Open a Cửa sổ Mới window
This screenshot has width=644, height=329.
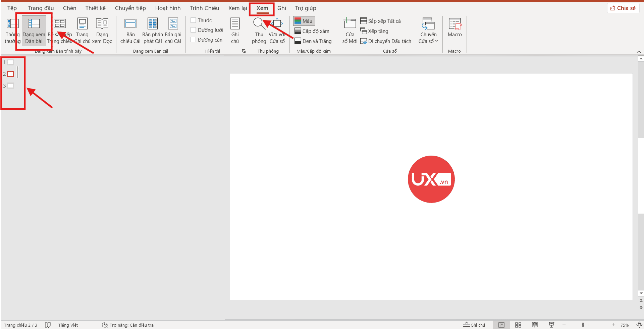coord(350,30)
